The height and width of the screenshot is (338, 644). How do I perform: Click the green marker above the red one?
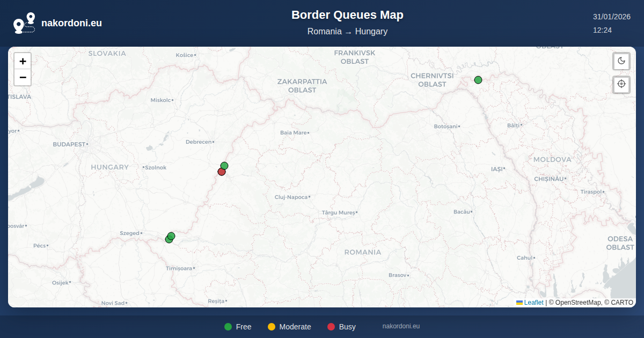point(225,165)
